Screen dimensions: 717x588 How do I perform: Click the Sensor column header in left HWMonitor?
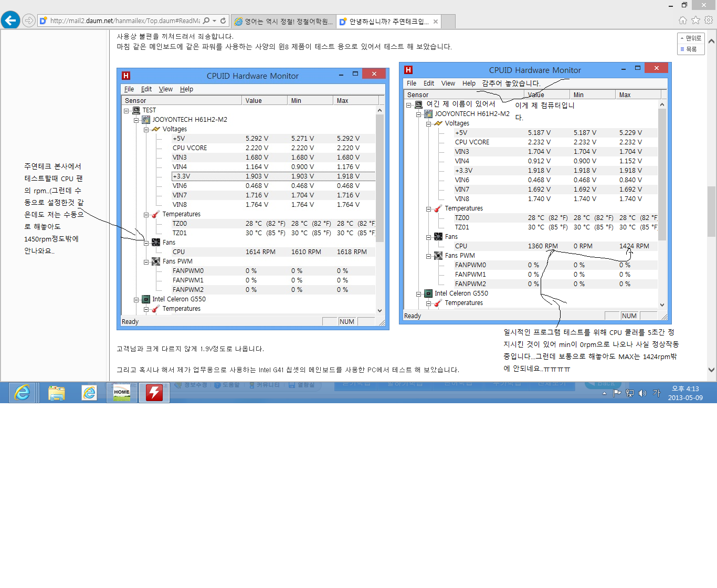point(182,100)
